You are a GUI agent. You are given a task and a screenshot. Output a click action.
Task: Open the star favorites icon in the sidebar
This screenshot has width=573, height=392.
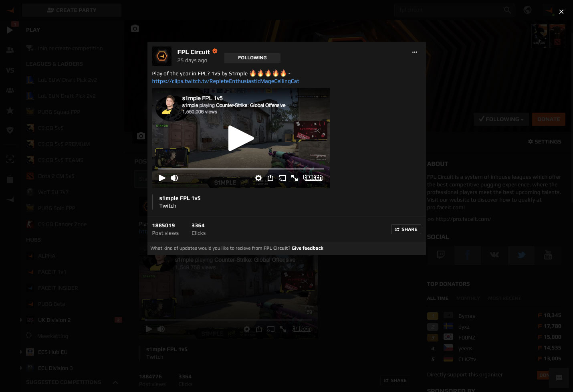tap(10, 110)
